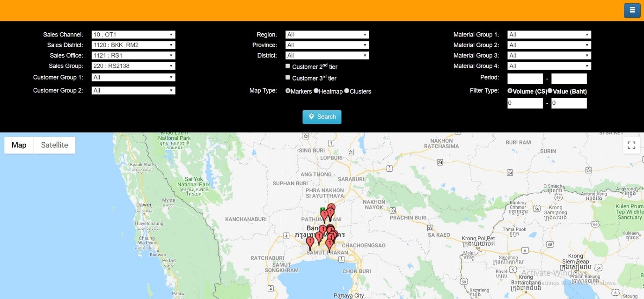This screenshot has height=299, width=644.
Task: Click the highway 59 shield near Kamrieng
Action: tap(463, 281)
